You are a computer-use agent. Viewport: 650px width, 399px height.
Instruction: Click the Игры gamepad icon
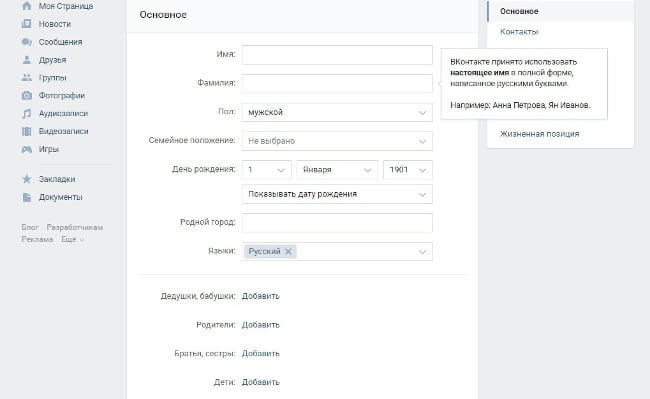[27, 149]
